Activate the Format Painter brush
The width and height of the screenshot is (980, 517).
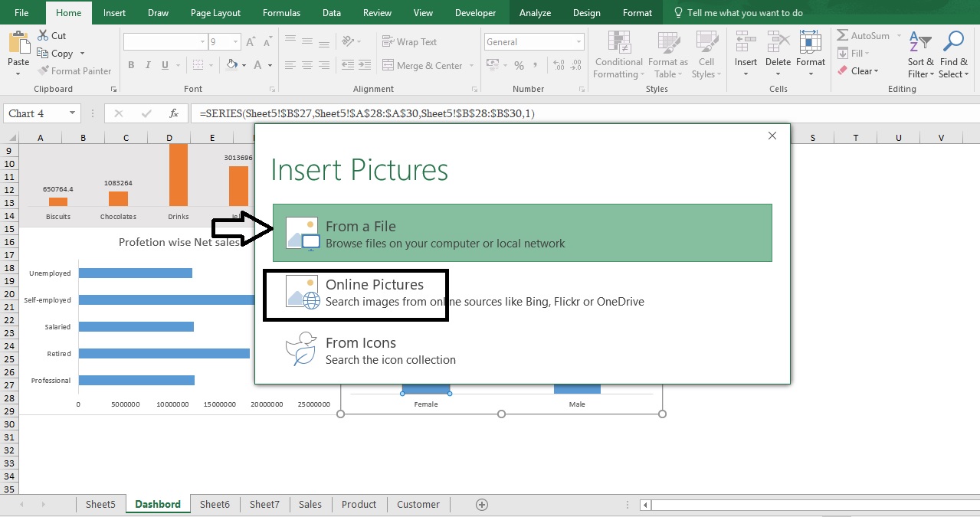pos(74,71)
